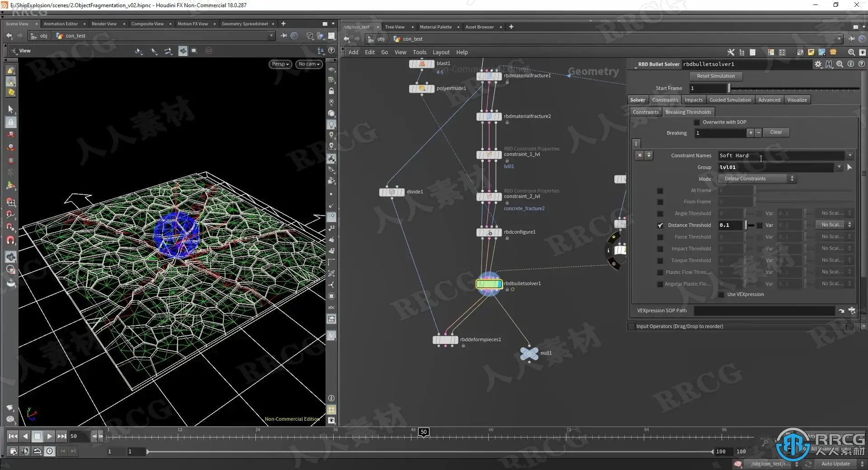Open the No cam camera dropdown
Screen dimensions: 868x470
point(309,64)
